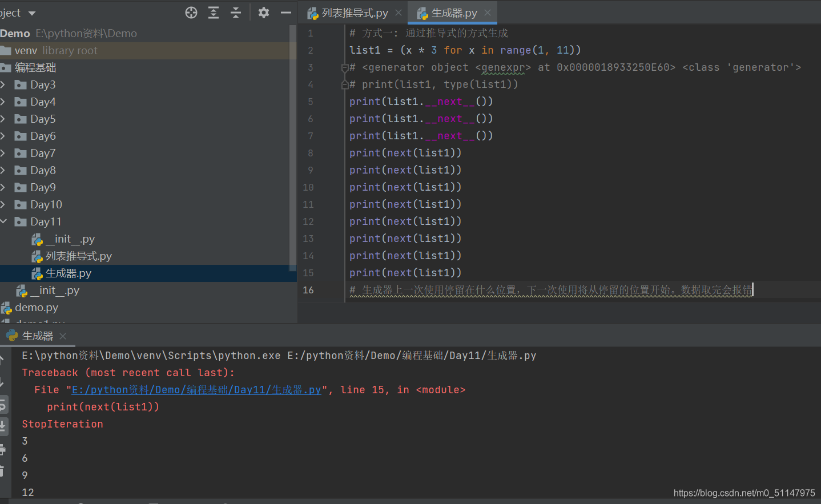The height and width of the screenshot is (504, 821).
Task: Select Day11 folder icon in project tree
Action: pyautogui.click(x=21, y=222)
